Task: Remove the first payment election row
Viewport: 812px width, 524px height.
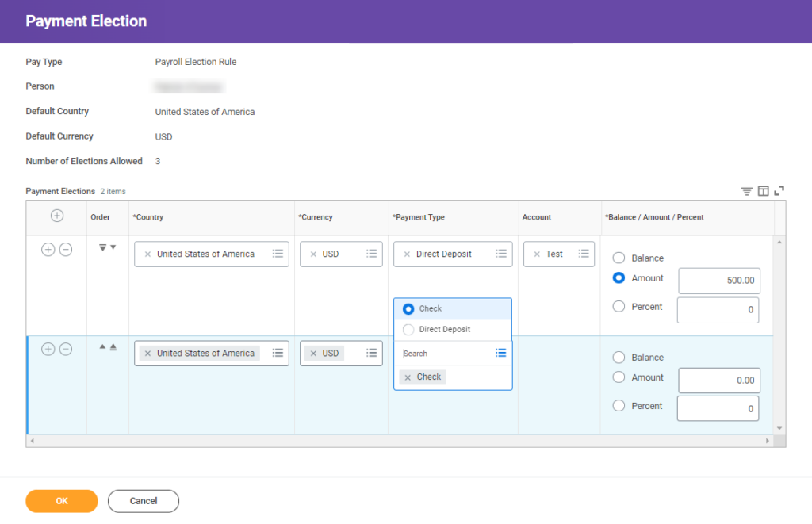Action: point(66,250)
